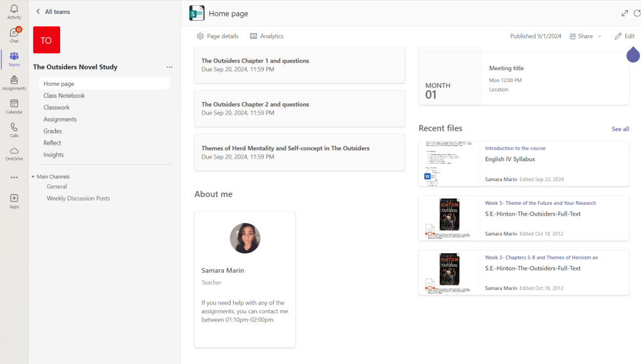Click See all for Recent files
The width and height of the screenshot is (641, 364).
[620, 129]
